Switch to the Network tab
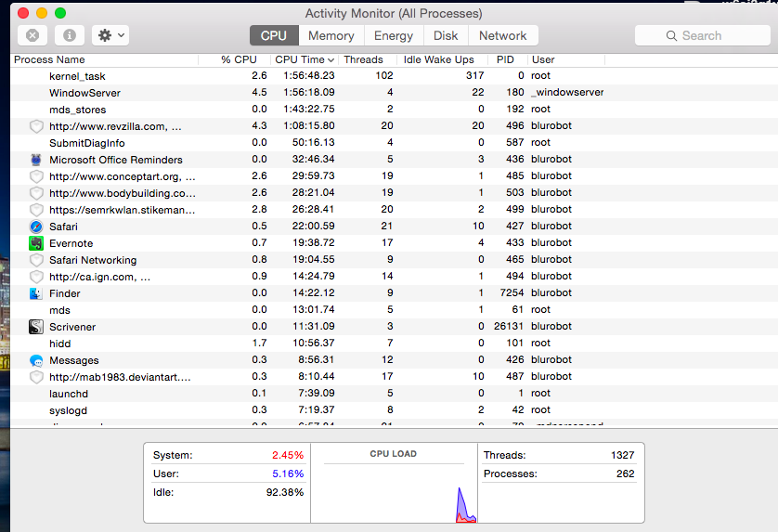778x532 pixels. coord(502,35)
